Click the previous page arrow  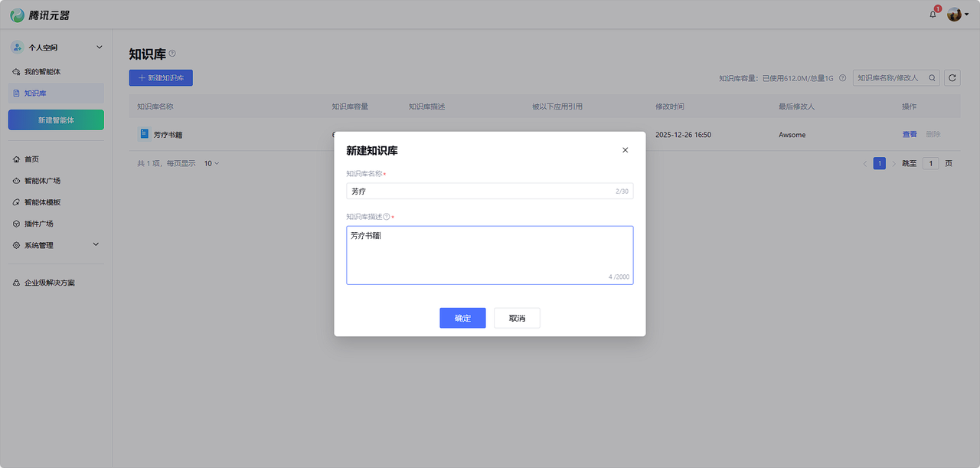[x=865, y=163]
